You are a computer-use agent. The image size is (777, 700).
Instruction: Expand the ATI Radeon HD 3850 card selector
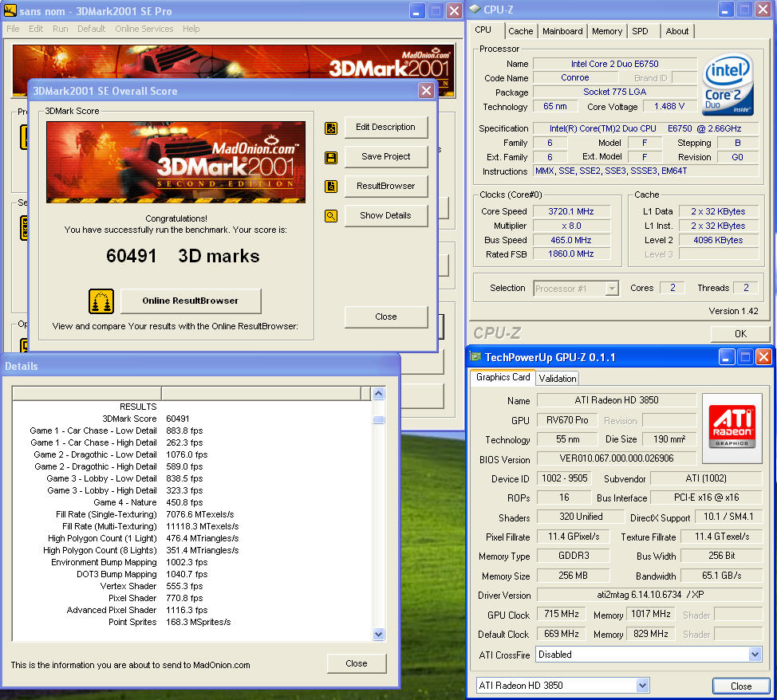[x=642, y=686]
